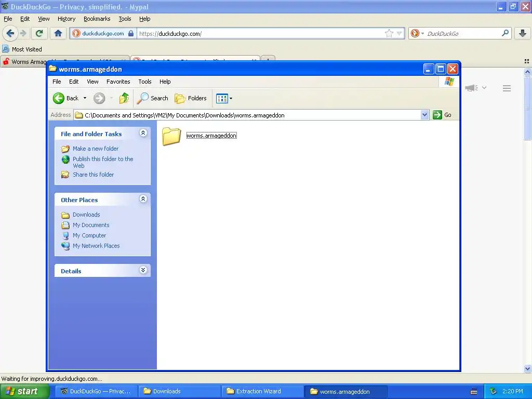Click Make a new folder

click(x=96, y=149)
